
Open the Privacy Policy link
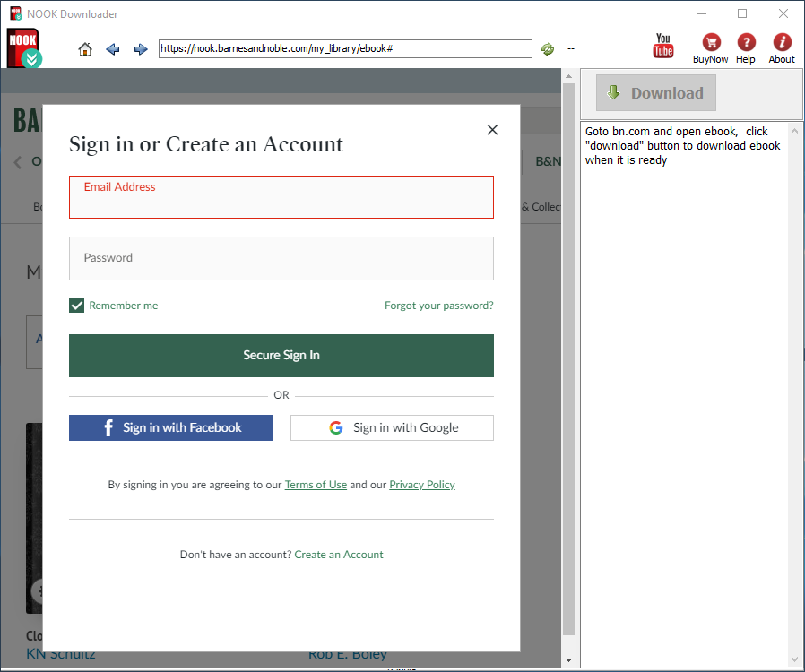point(422,485)
